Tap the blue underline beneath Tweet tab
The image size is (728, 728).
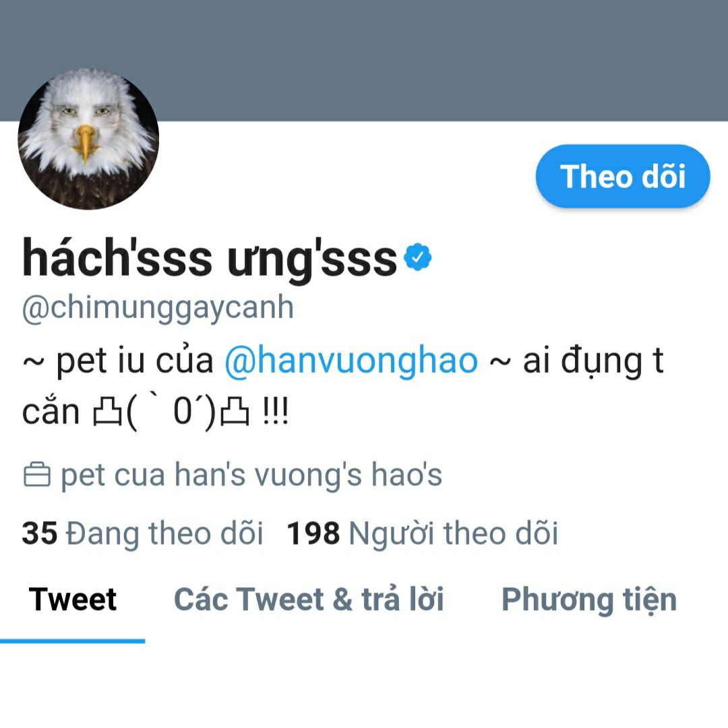coord(72,641)
